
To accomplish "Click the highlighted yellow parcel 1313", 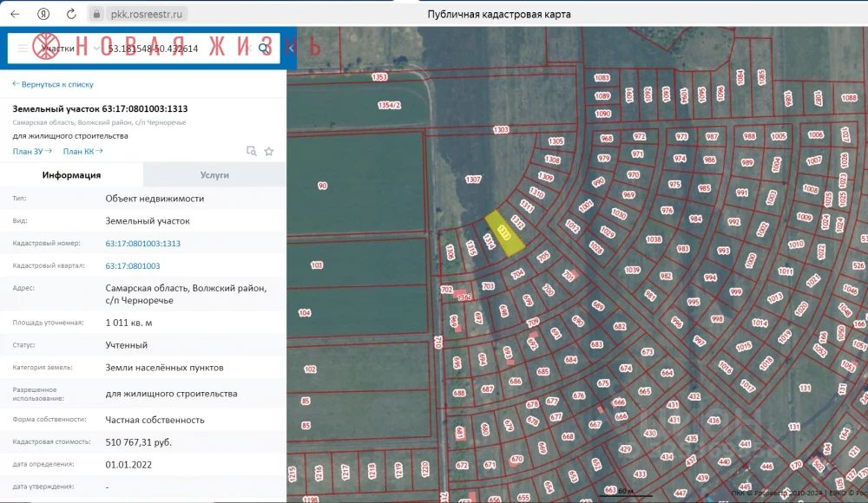I will [505, 232].
